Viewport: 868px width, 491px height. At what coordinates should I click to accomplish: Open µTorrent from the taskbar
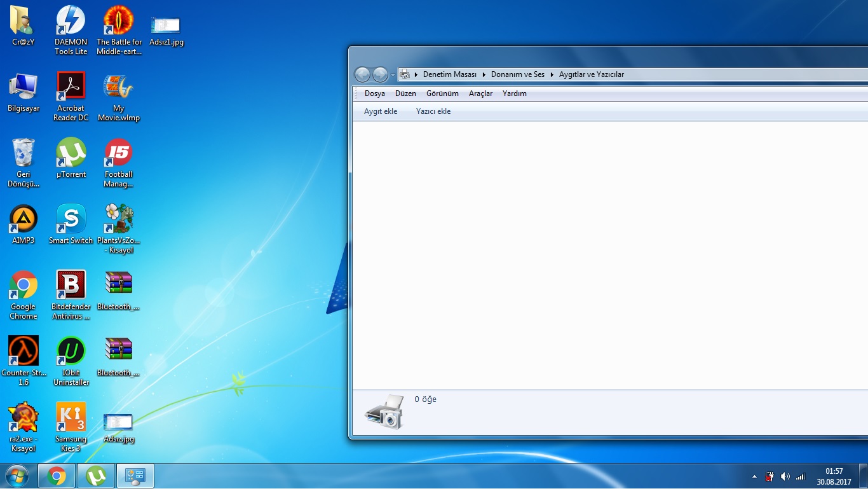click(96, 476)
